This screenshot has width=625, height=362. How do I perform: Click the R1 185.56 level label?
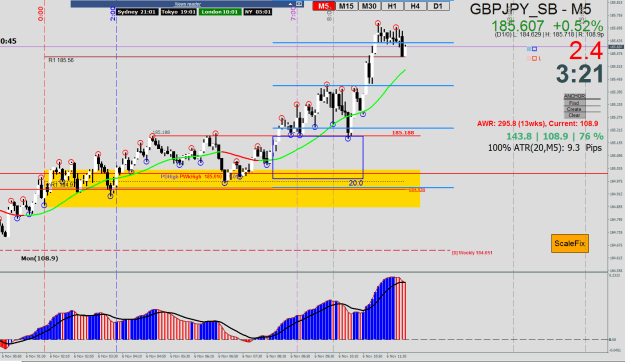coord(61,60)
